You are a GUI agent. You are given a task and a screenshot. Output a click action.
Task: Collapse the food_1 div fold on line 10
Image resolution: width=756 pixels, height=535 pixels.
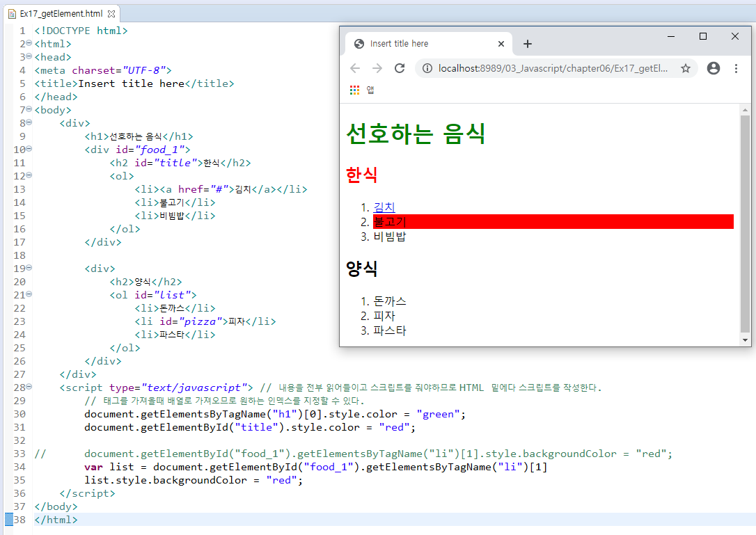tap(29, 149)
